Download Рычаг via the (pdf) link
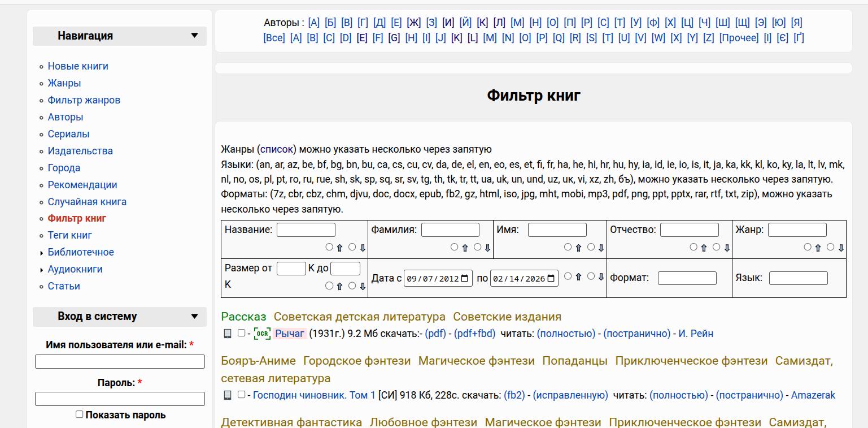 pos(435,334)
